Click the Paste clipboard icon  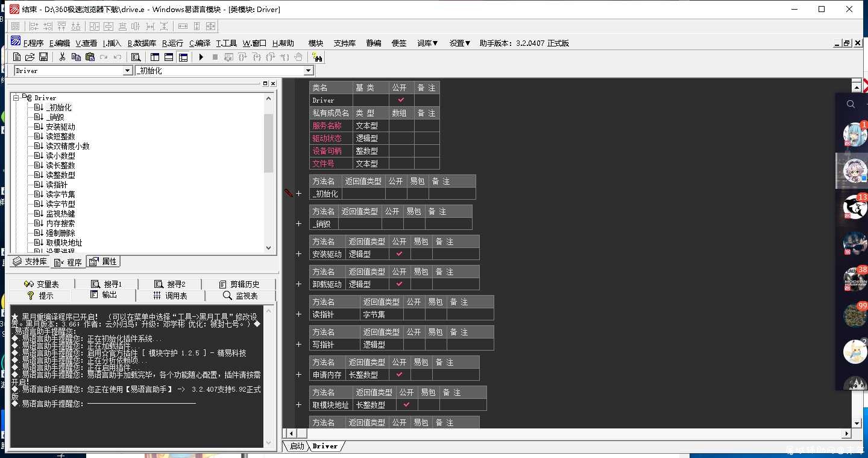tap(90, 57)
